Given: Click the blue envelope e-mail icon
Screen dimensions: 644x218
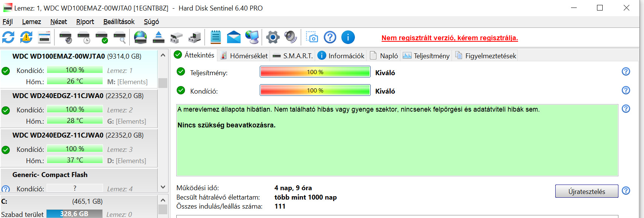Looking at the screenshot, I should point(233,37).
